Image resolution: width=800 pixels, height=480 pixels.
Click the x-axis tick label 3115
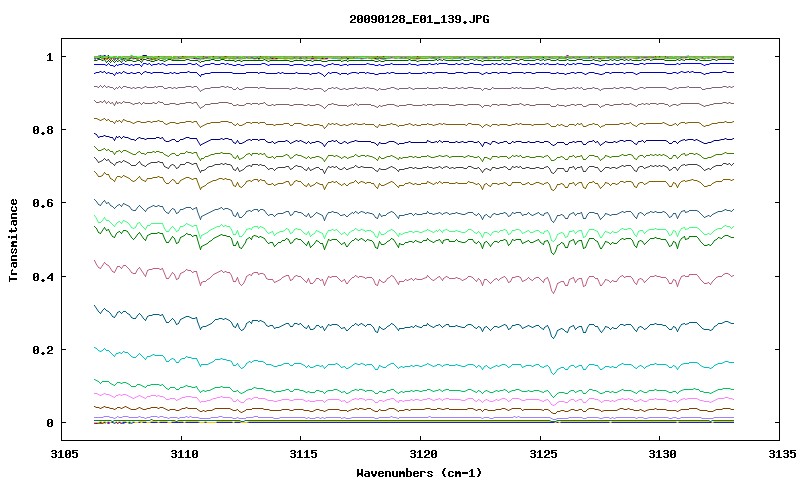(304, 454)
